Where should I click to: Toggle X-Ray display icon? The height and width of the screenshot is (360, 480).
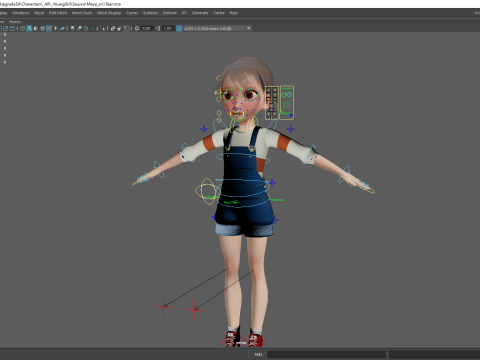(x=113, y=28)
